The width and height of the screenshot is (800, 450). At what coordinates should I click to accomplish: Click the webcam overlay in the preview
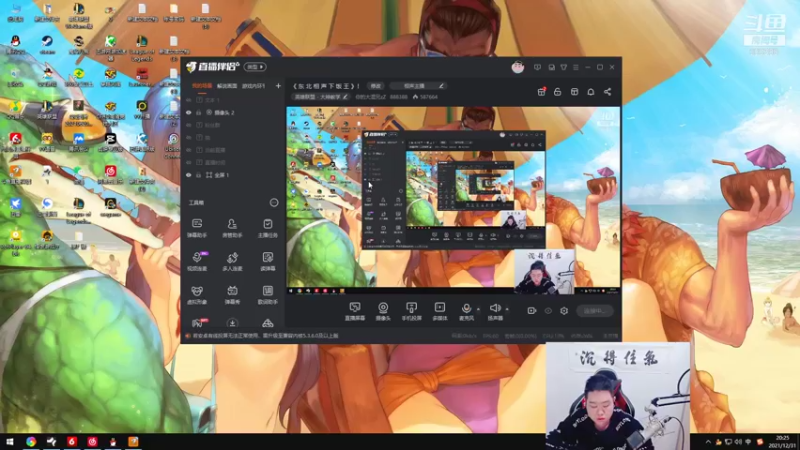544,271
